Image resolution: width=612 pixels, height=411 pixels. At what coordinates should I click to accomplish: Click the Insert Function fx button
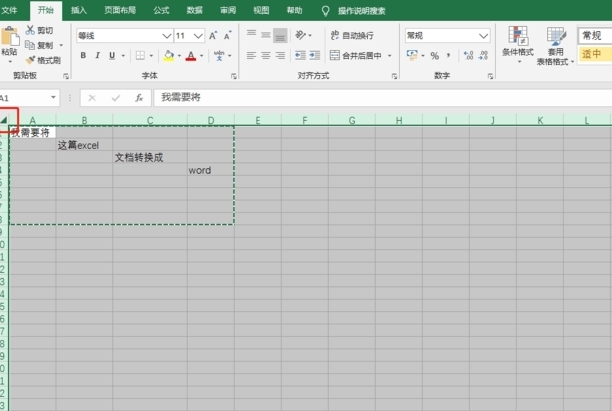[139, 98]
